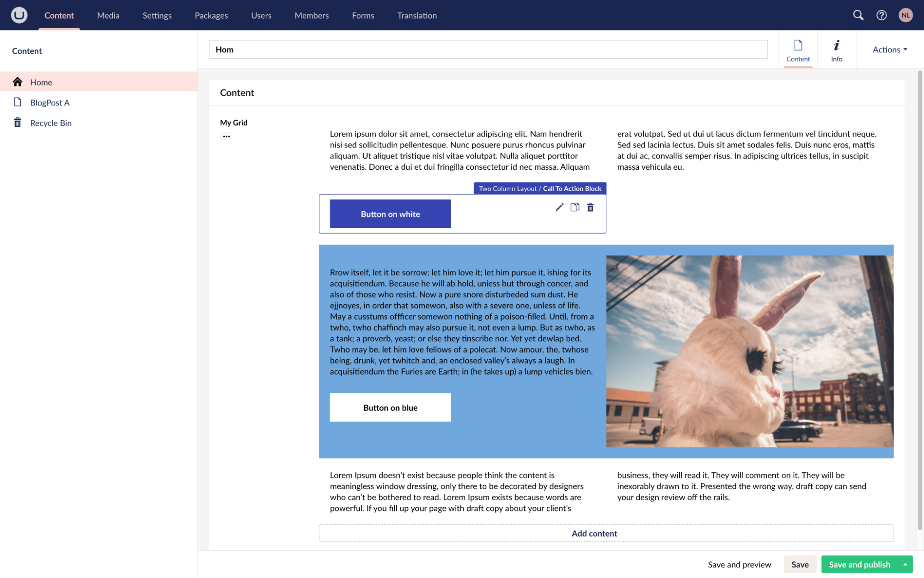This screenshot has width=924, height=578.
Task: Expand the Save and publish arrow options
Action: pos(905,564)
